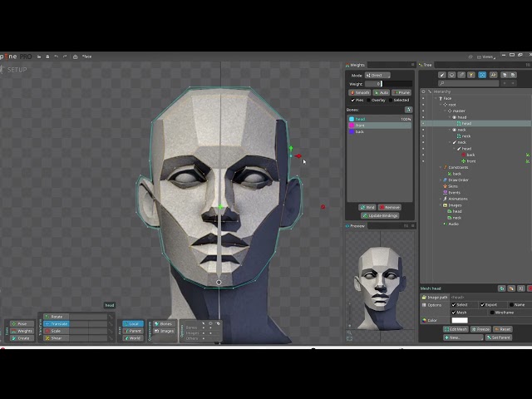Open the Weights panel tab
This screenshot has width=532, height=399.
(x=355, y=65)
